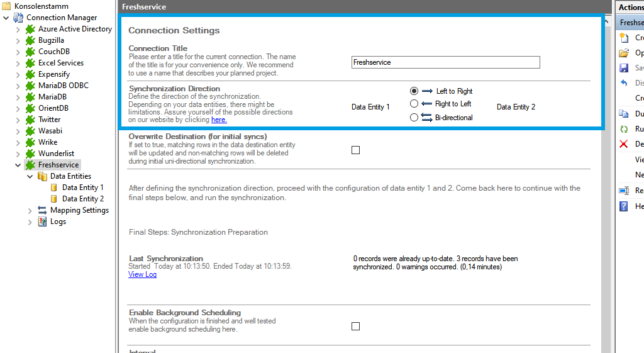This screenshot has width=644, height=353.
Task: Click the red X delete icon in Actions
Action: pyautogui.click(x=623, y=144)
